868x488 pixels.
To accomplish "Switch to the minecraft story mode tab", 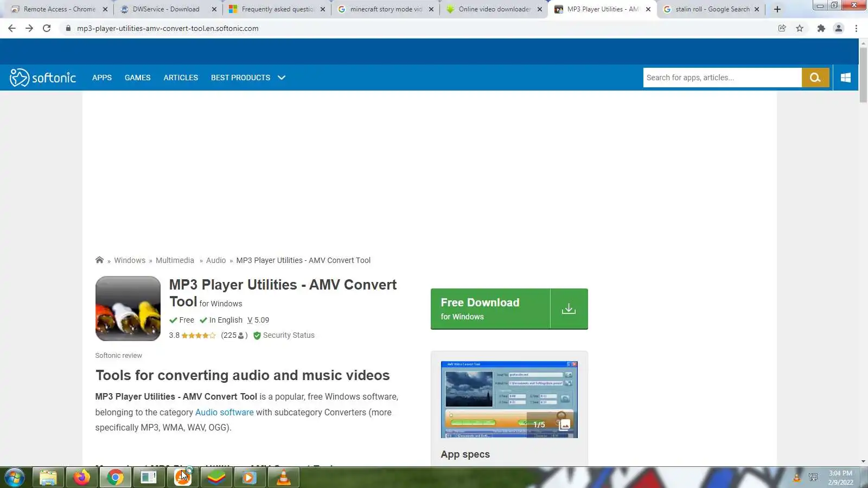I will (x=385, y=9).
